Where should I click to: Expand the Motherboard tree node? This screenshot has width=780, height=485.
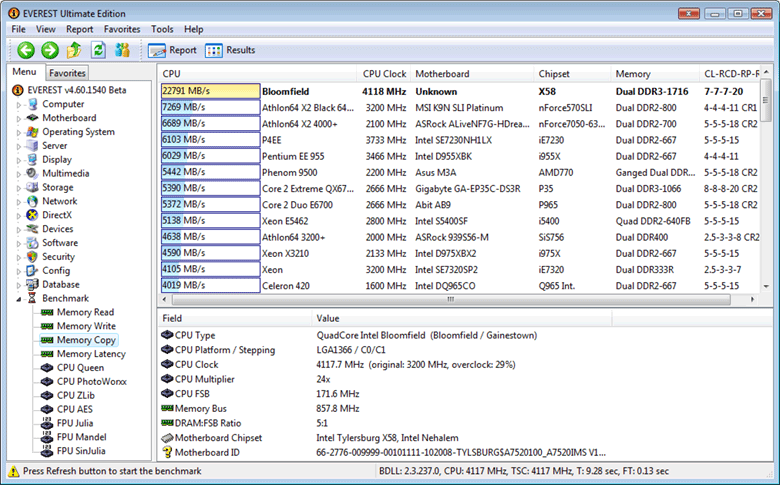[x=19, y=119]
